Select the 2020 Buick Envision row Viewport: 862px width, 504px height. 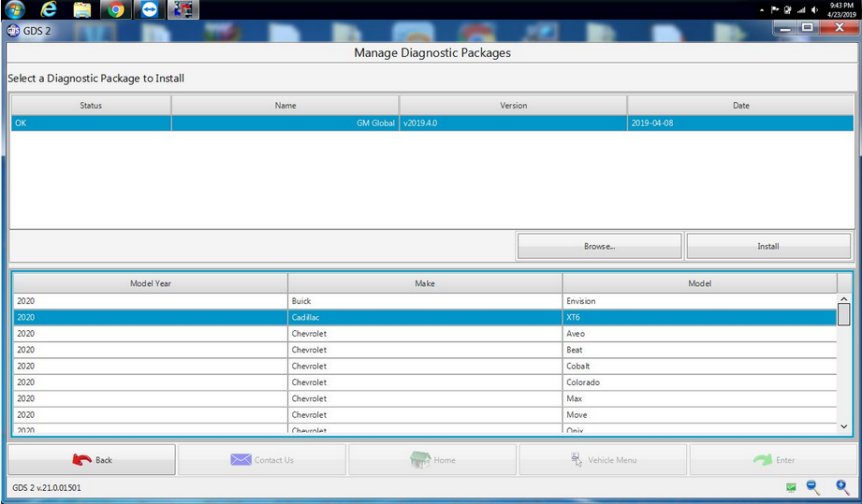425,301
